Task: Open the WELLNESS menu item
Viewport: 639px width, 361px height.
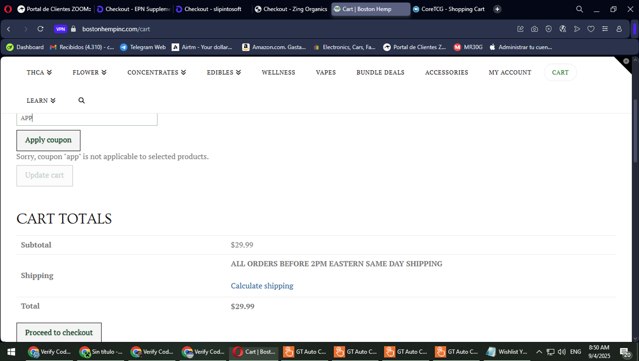Action: coord(278,73)
